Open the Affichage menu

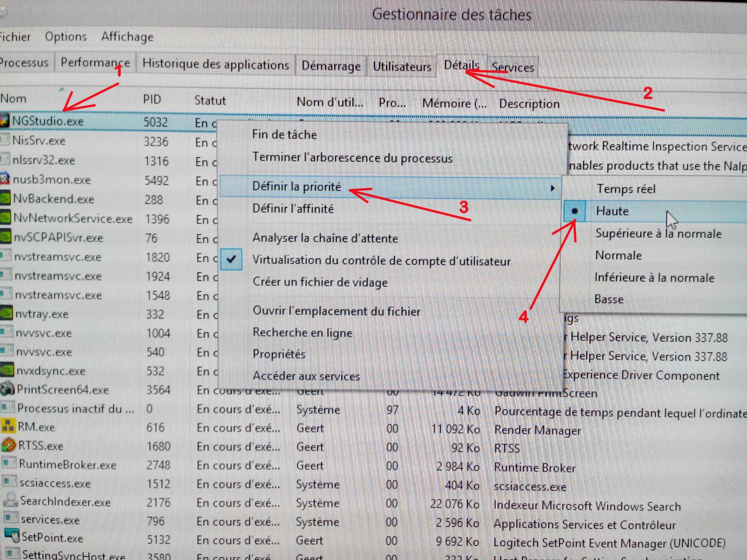[128, 37]
